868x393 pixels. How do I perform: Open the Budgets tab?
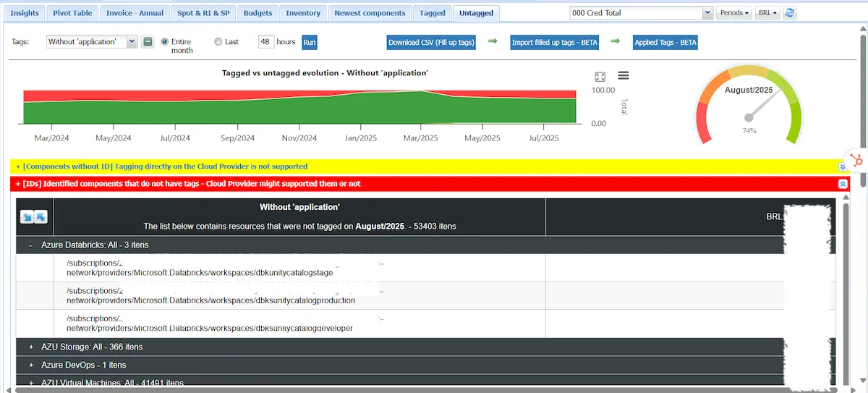click(258, 13)
